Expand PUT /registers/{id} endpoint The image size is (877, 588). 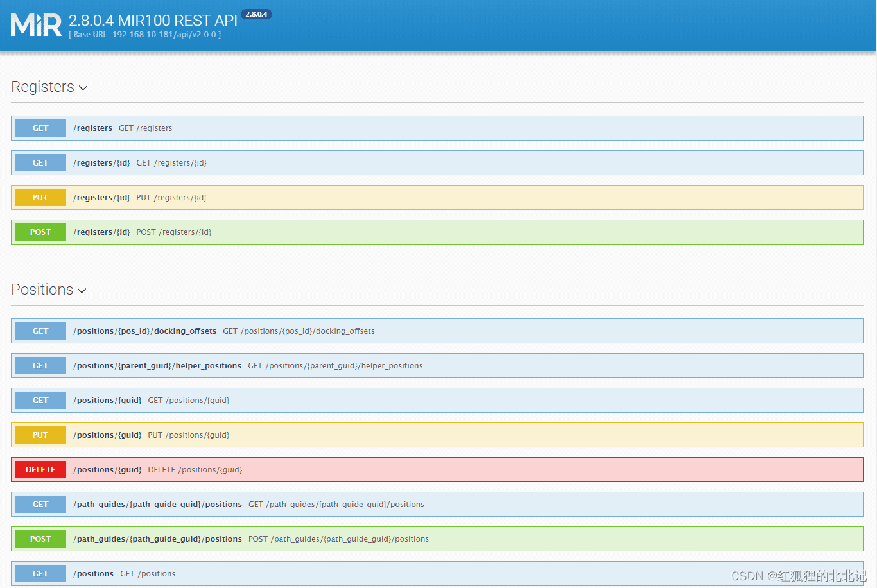click(x=437, y=198)
